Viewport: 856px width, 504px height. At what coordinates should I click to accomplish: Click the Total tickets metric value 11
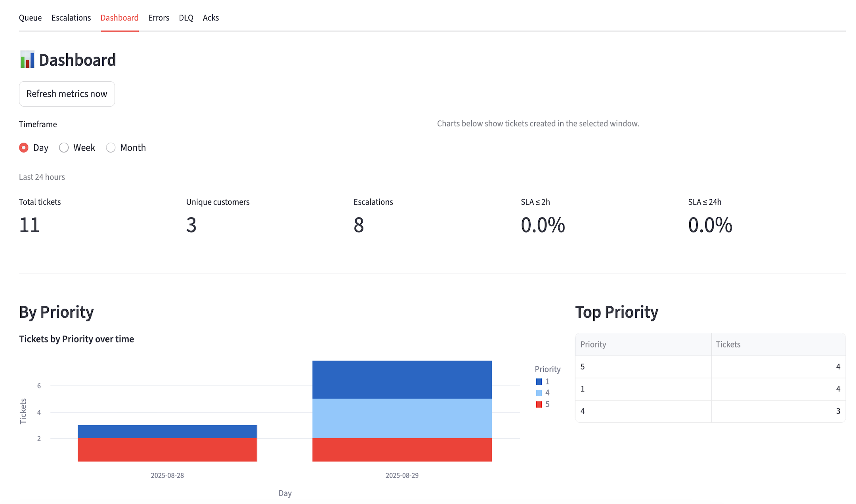pyautogui.click(x=30, y=225)
